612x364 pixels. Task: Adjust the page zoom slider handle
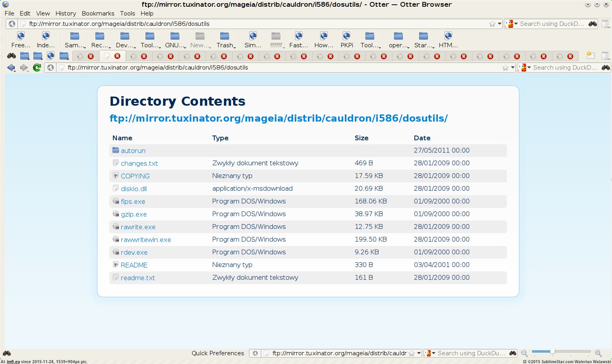(x=552, y=352)
